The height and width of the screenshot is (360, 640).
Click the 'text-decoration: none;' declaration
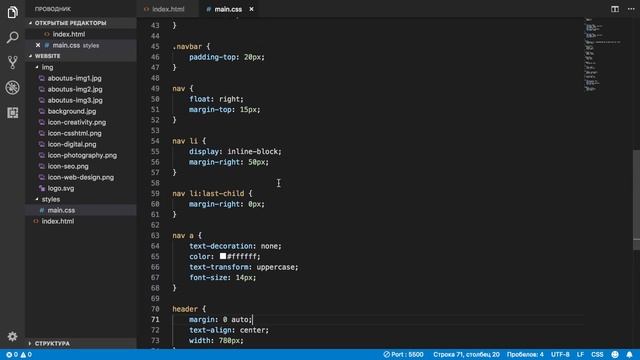(235, 246)
